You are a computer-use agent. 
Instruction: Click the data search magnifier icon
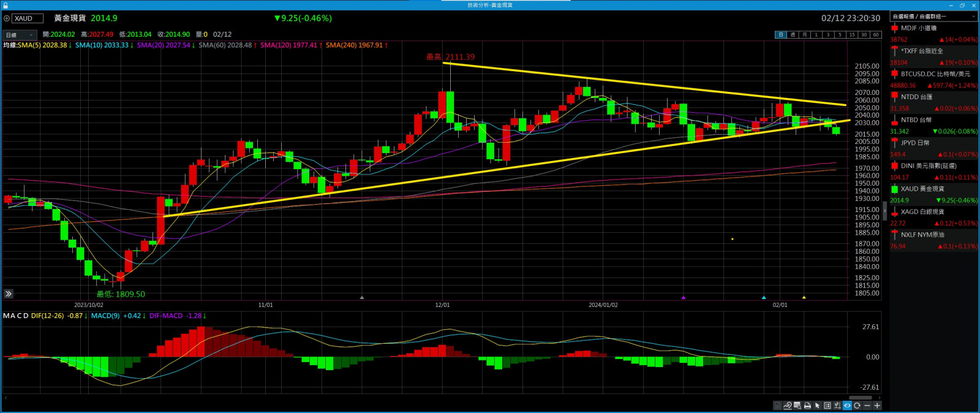(x=797, y=406)
